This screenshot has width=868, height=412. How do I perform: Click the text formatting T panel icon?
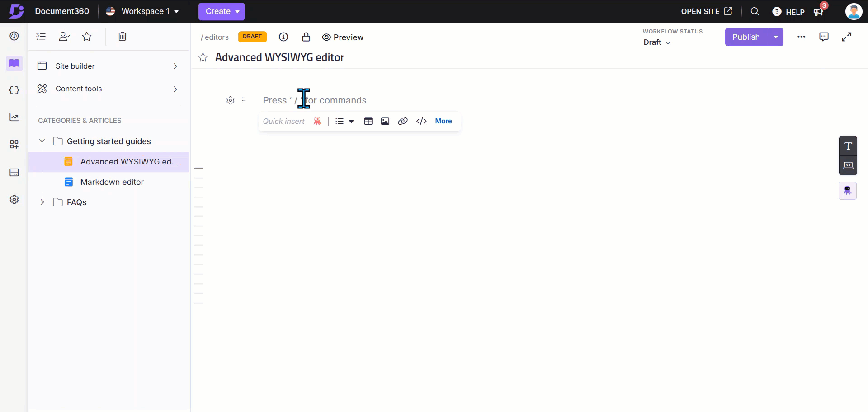pyautogui.click(x=848, y=146)
